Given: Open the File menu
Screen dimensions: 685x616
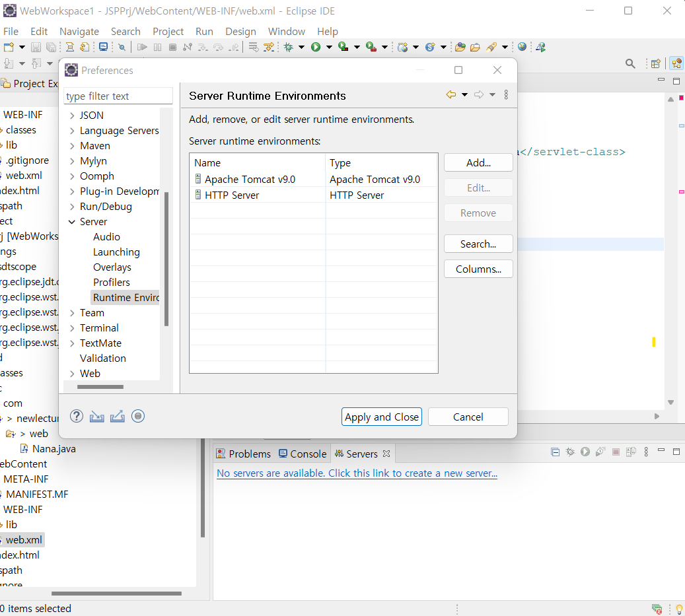Looking at the screenshot, I should [11, 32].
